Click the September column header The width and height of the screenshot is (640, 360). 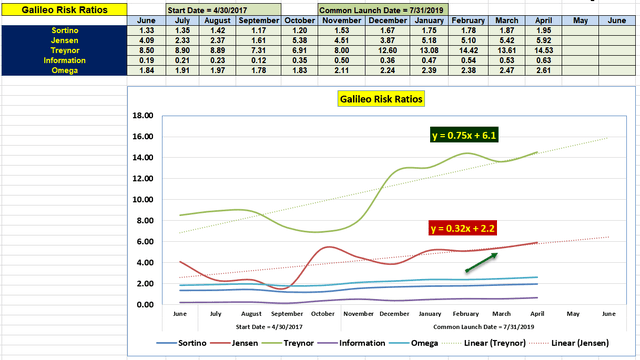coord(258,20)
